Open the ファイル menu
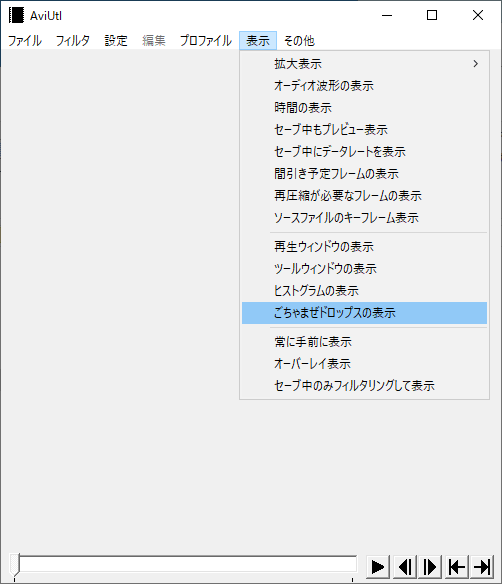502x584 pixels. (x=25, y=40)
